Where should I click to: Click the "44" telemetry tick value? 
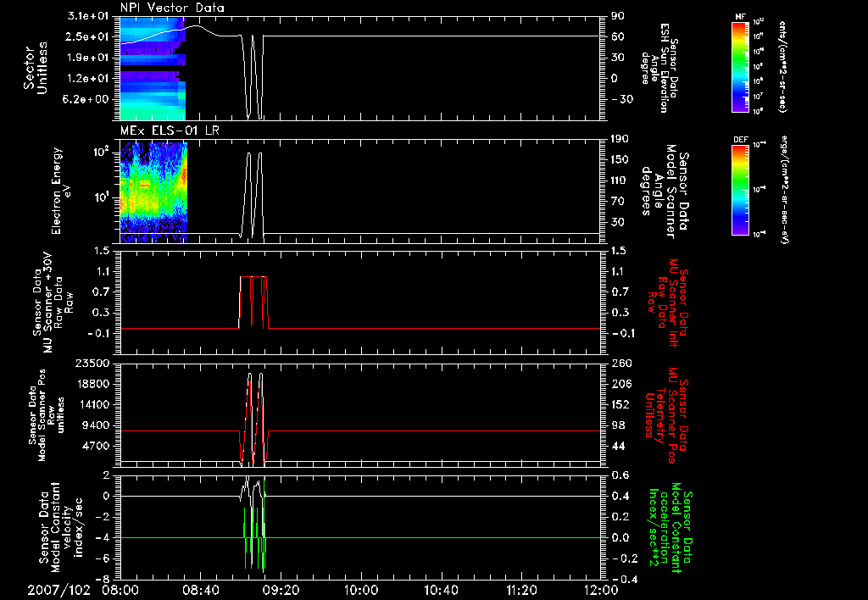618,446
